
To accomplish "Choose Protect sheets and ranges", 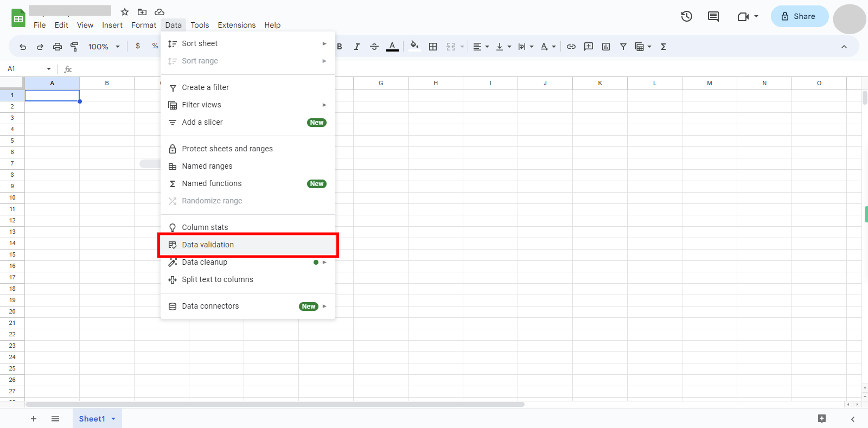I will pos(248,149).
